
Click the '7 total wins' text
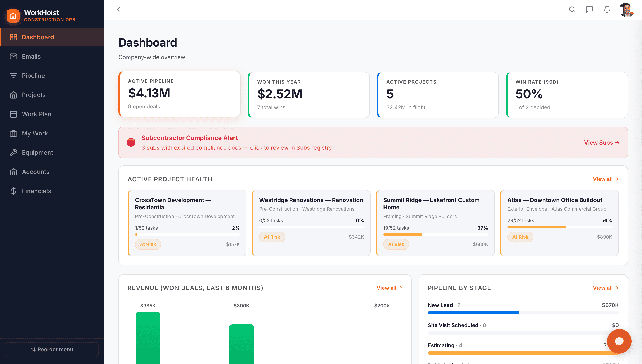point(271,107)
